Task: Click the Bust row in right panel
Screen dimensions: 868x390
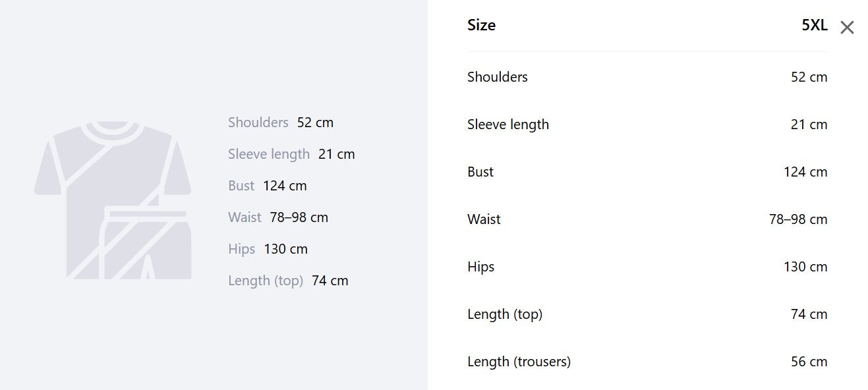Action: click(x=647, y=172)
